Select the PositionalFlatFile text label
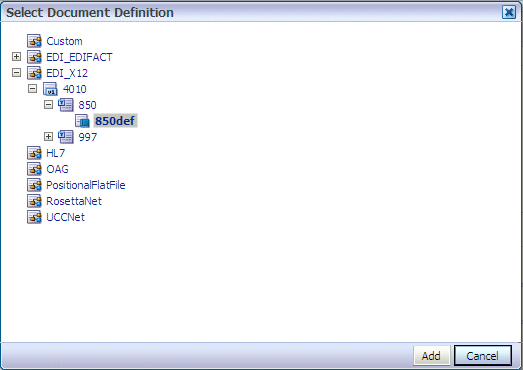The image size is (523, 370). pos(86,186)
